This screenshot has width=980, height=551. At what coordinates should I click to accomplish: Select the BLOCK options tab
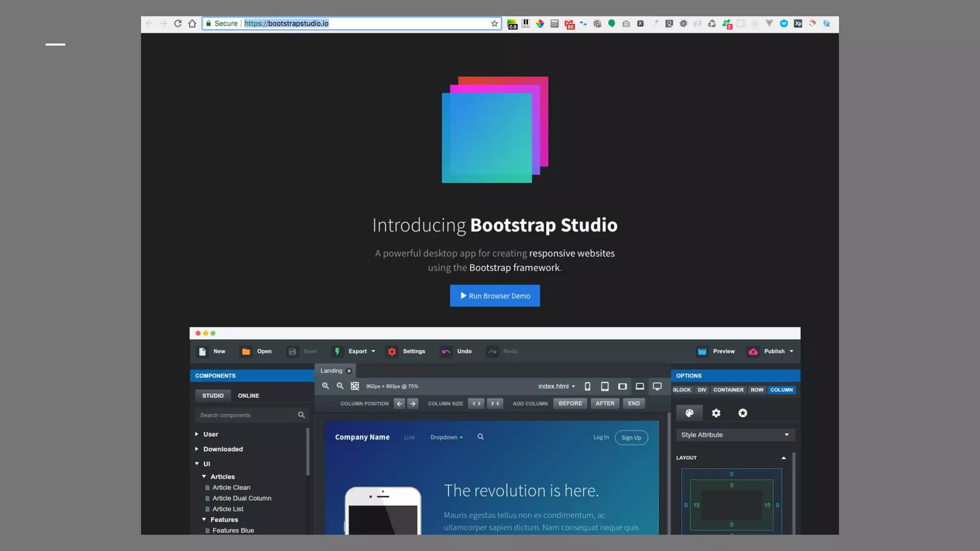click(682, 390)
